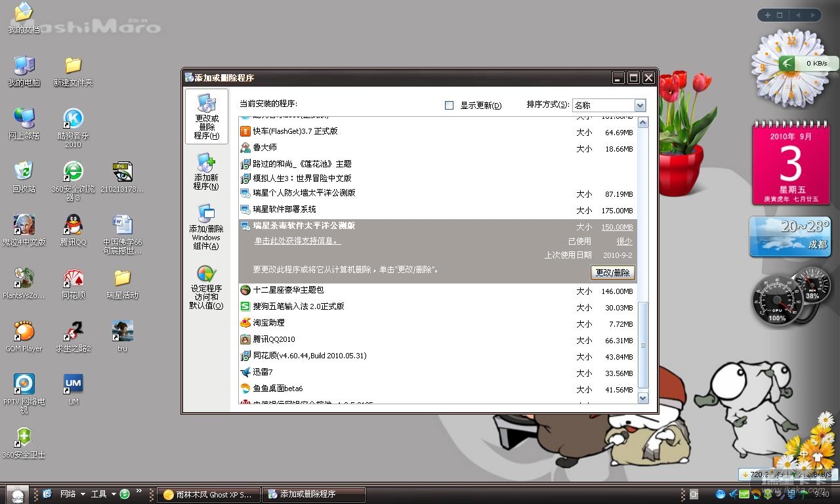Select PlantsVsZombies desktop shortcut
840x504 pixels.
click(24, 283)
